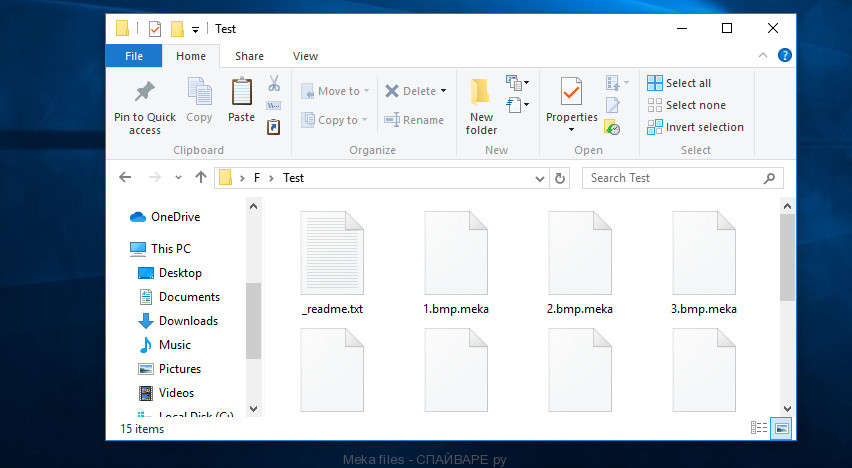
Task: Collapse the ribbon with the chevron
Action: click(x=763, y=55)
